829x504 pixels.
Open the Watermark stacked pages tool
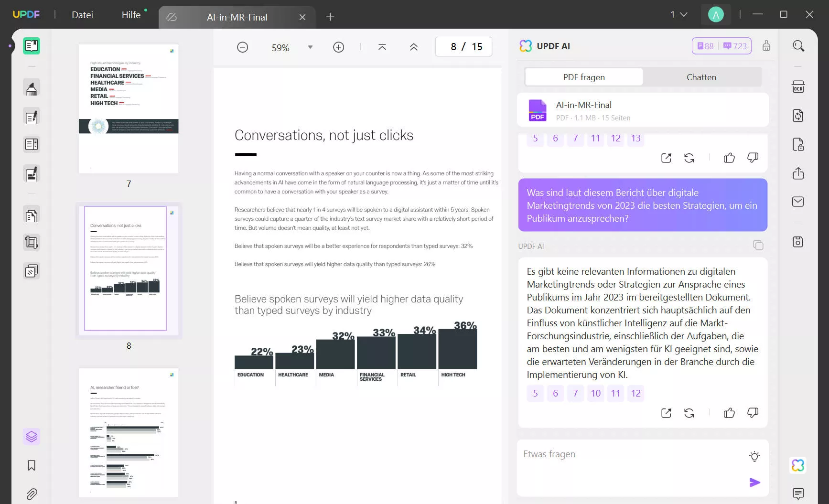pyautogui.click(x=32, y=271)
